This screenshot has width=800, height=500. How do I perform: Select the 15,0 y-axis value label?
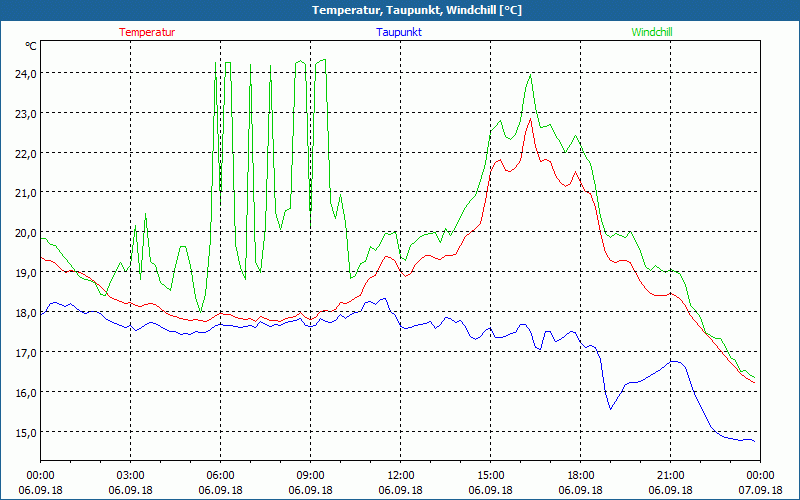25,432
